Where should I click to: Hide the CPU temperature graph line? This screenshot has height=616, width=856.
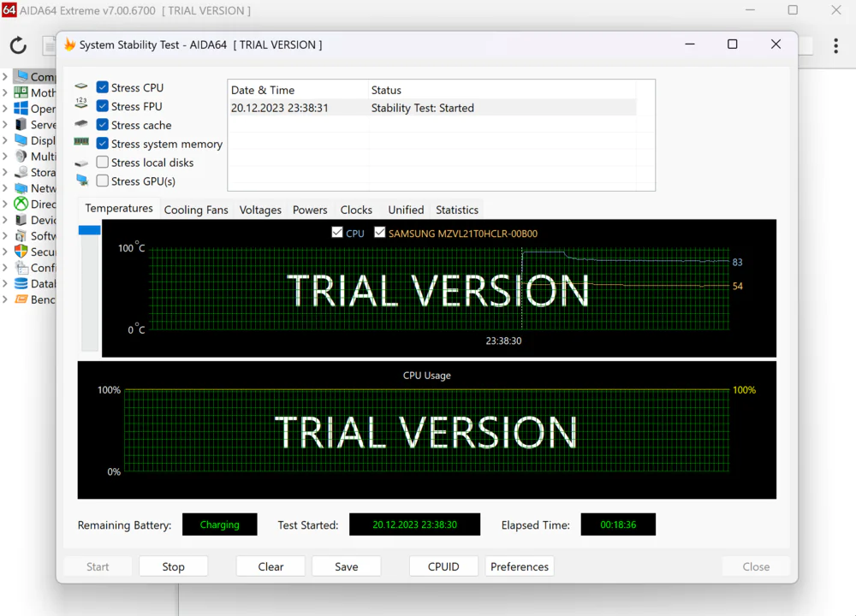tap(337, 233)
